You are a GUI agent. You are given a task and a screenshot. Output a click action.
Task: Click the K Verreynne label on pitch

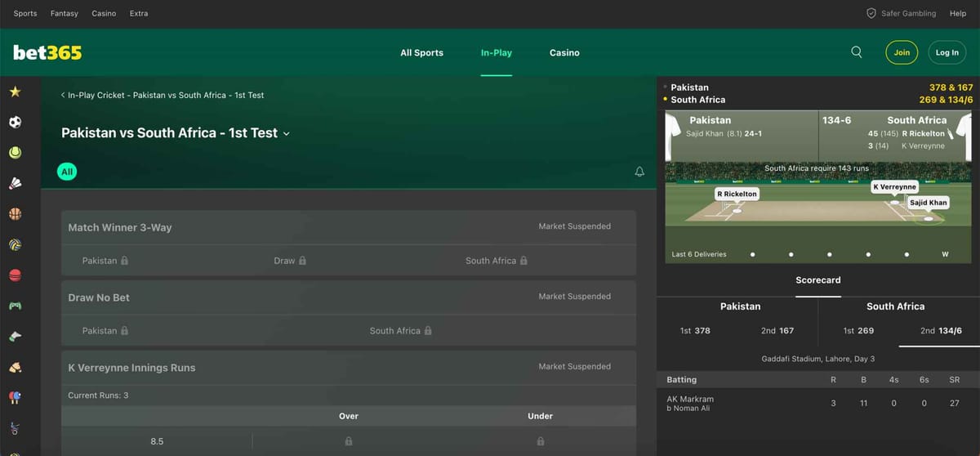click(894, 186)
